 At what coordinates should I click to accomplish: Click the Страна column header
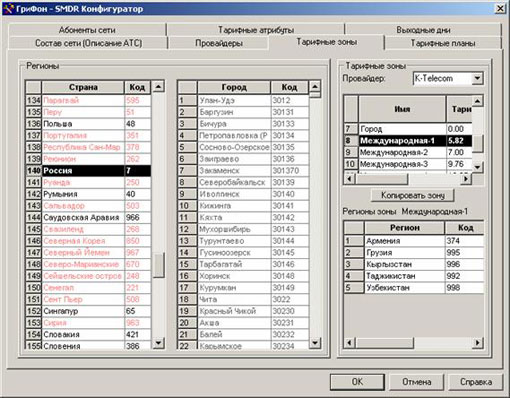(83, 87)
